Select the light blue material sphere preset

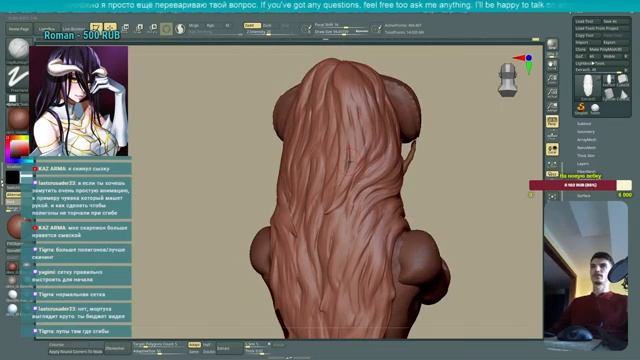coord(13,309)
